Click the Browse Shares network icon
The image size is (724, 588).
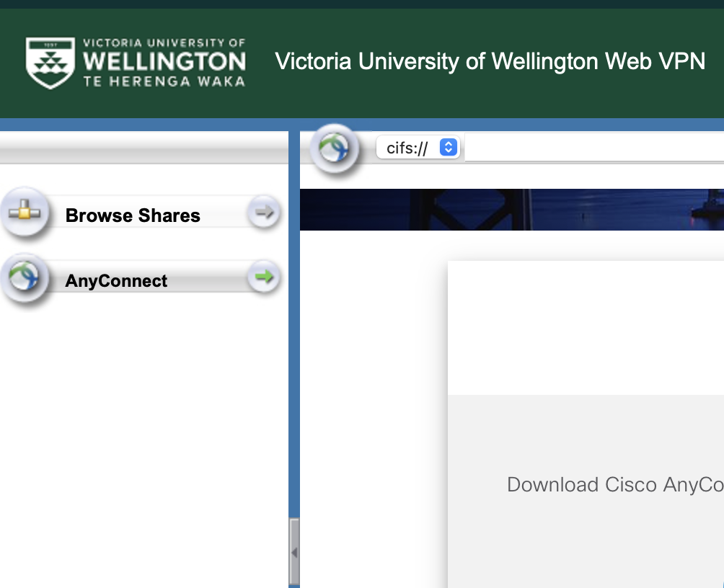[24, 213]
